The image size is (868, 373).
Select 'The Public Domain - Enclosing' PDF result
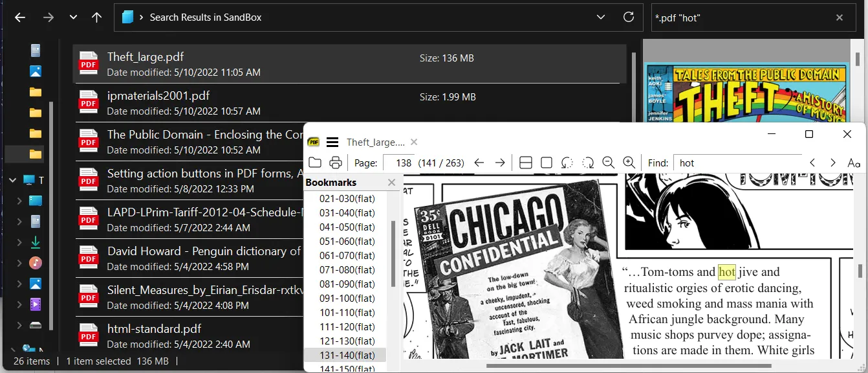pos(190,141)
